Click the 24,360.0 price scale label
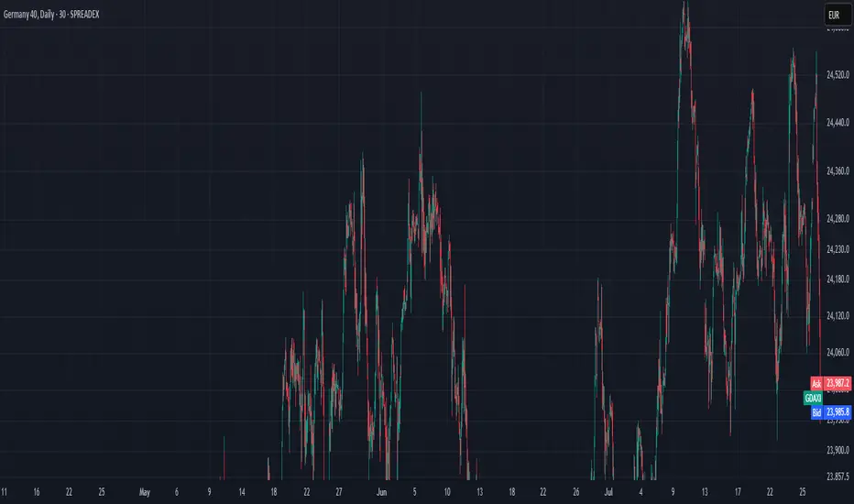Screen dimensions: 854x504 pyautogui.click(x=838, y=171)
